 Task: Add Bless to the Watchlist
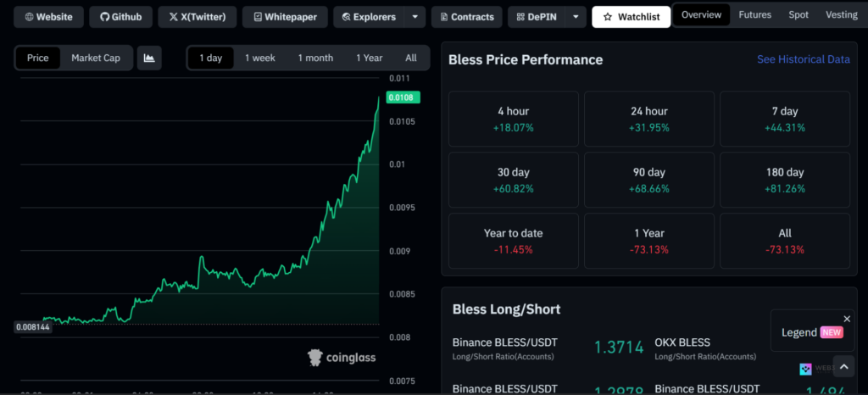[x=631, y=17]
